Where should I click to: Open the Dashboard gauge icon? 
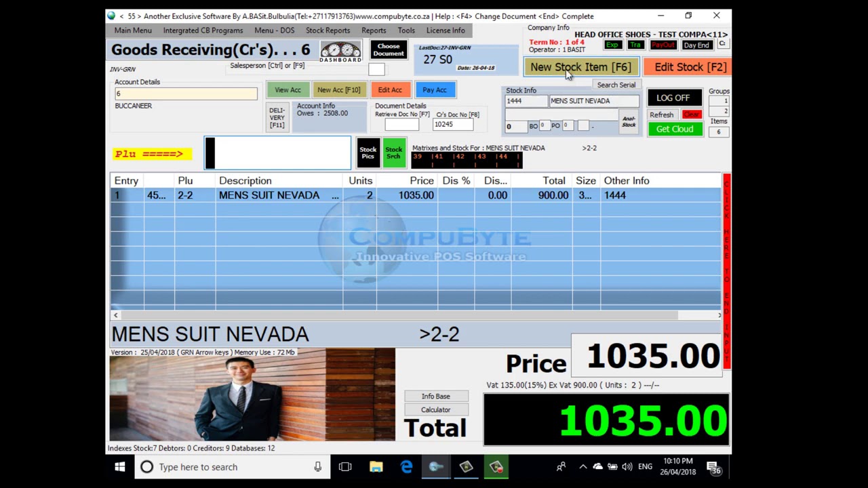point(340,51)
